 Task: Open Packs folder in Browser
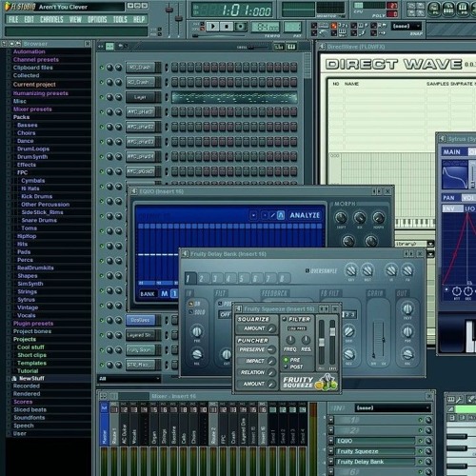coord(21,117)
